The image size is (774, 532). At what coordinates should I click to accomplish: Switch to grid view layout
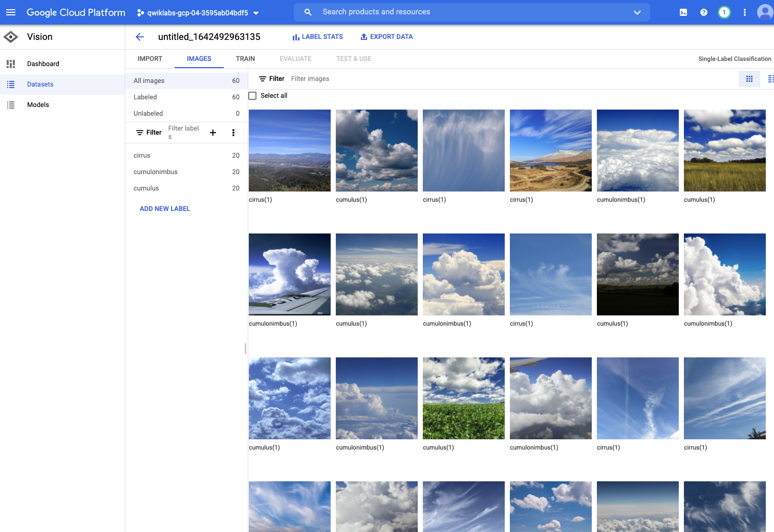tap(749, 79)
